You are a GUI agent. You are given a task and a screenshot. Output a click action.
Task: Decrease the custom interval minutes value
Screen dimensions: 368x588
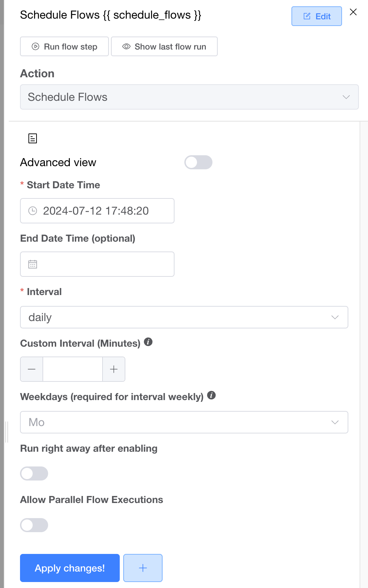(32, 369)
